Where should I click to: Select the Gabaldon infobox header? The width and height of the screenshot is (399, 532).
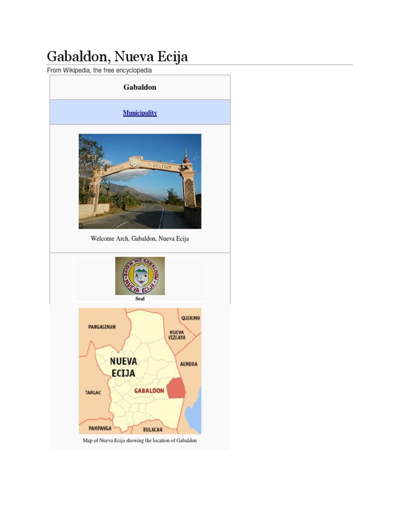(x=140, y=87)
